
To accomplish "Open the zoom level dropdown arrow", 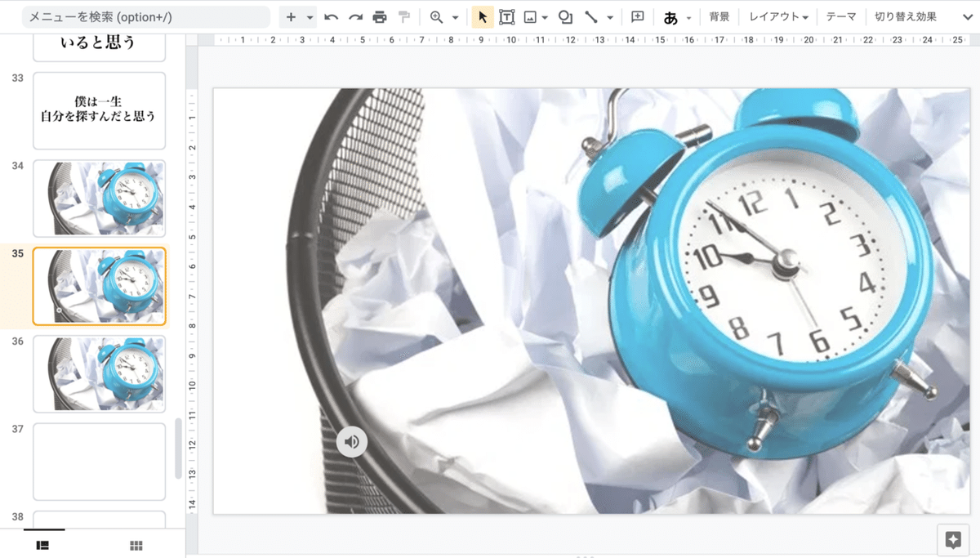I will [455, 17].
